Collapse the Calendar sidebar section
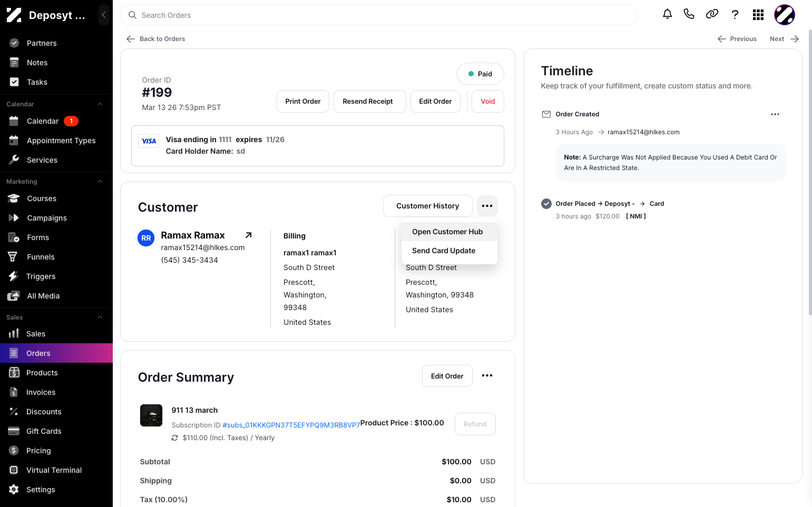Viewport: 812px width, 507px height. [100, 104]
